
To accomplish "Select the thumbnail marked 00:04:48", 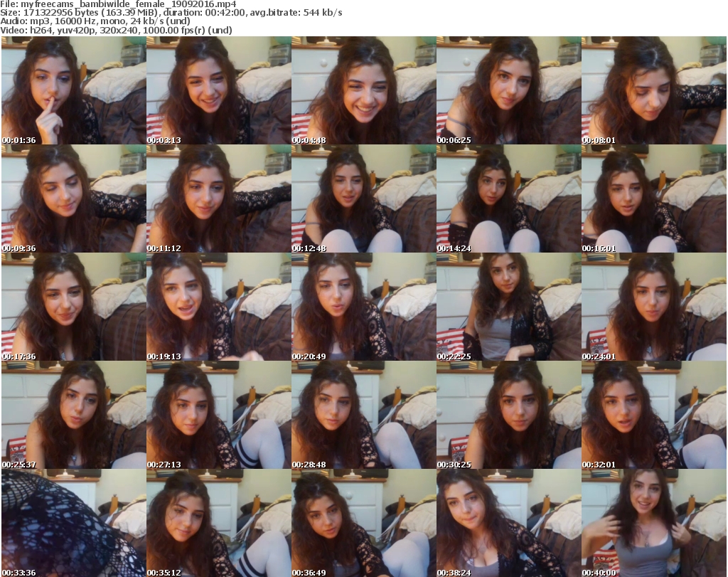I will pos(363,90).
